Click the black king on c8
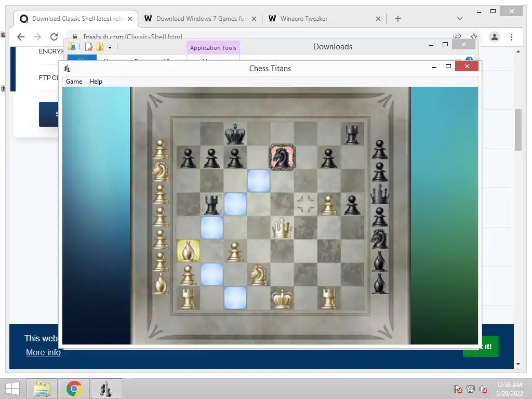This screenshot has height=399, width=532. click(x=235, y=134)
